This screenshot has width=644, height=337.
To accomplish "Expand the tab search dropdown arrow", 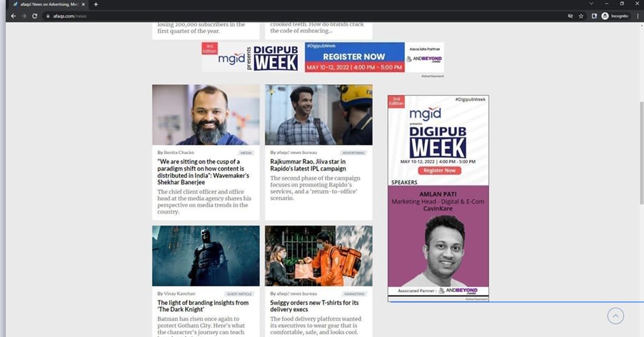I will click(x=590, y=4).
